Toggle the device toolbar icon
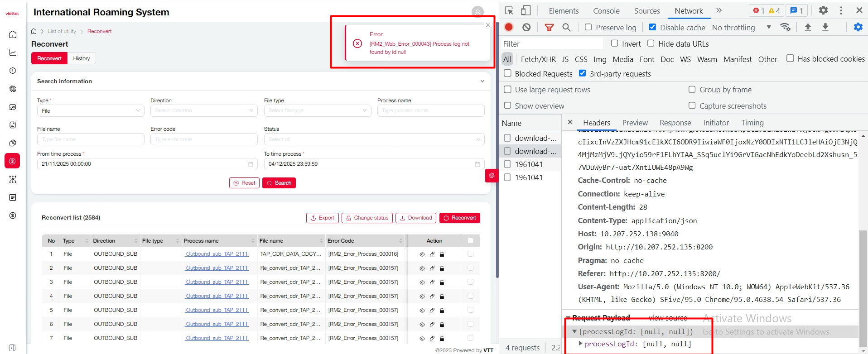 pyautogui.click(x=526, y=10)
